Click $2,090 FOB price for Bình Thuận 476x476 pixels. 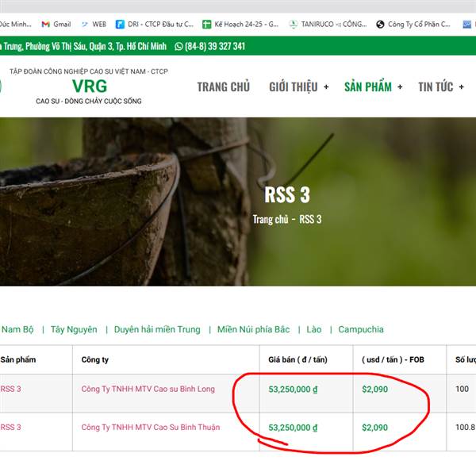click(x=375, y=428)
